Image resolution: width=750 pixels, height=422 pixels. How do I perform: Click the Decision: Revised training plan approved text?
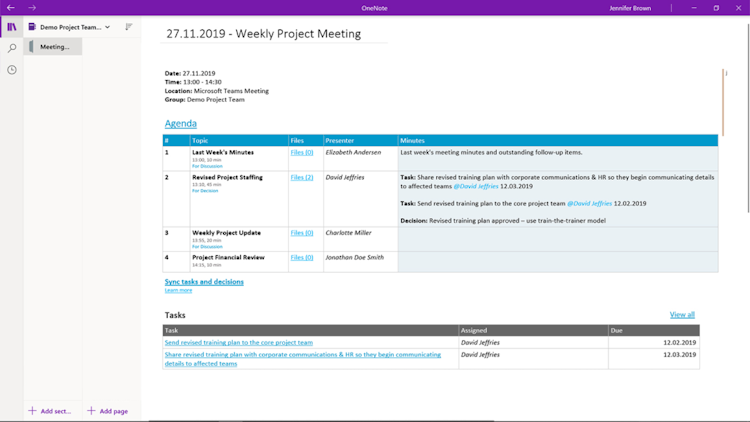pos(503,221)
